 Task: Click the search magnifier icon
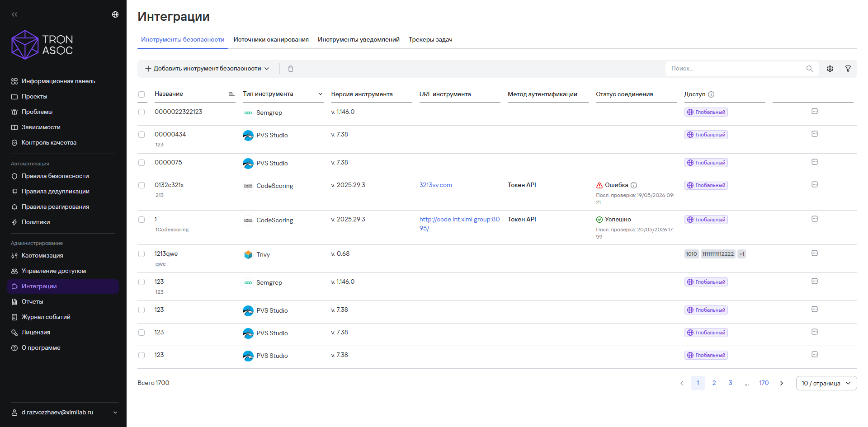(x=809, y=69)
